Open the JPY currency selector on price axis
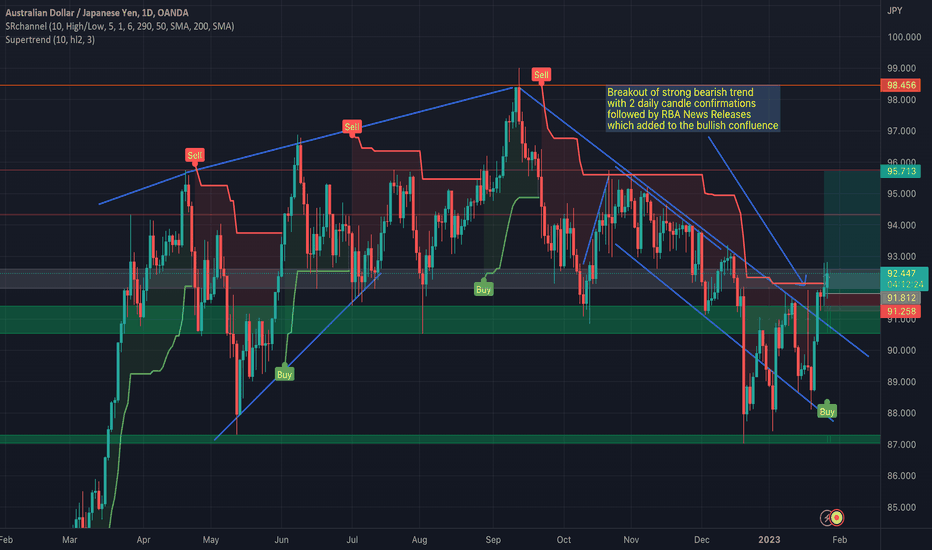The height and width of the screenshot is (550, 932). click(895, 11)
